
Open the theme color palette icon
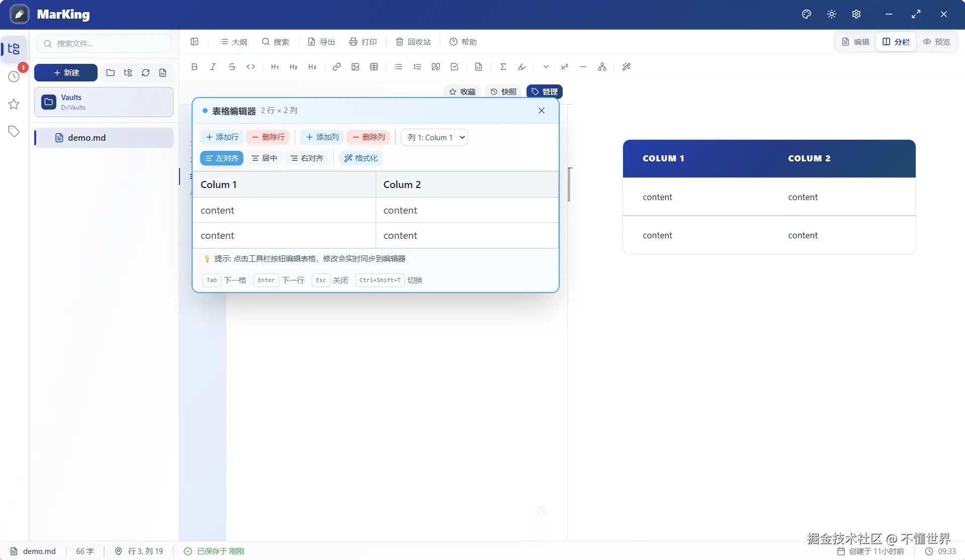tap(806, 14)
